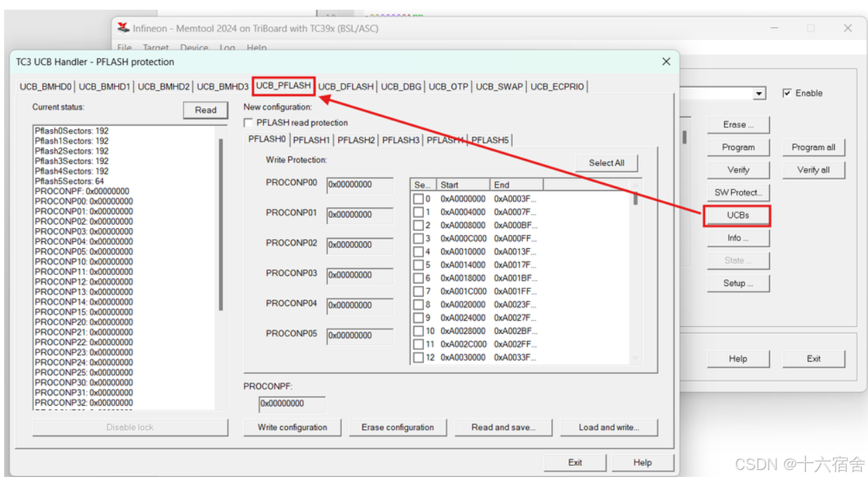Select the PFLASH5 sub-tab
Screen dimensions: 868x479
[x=490, y=140]
